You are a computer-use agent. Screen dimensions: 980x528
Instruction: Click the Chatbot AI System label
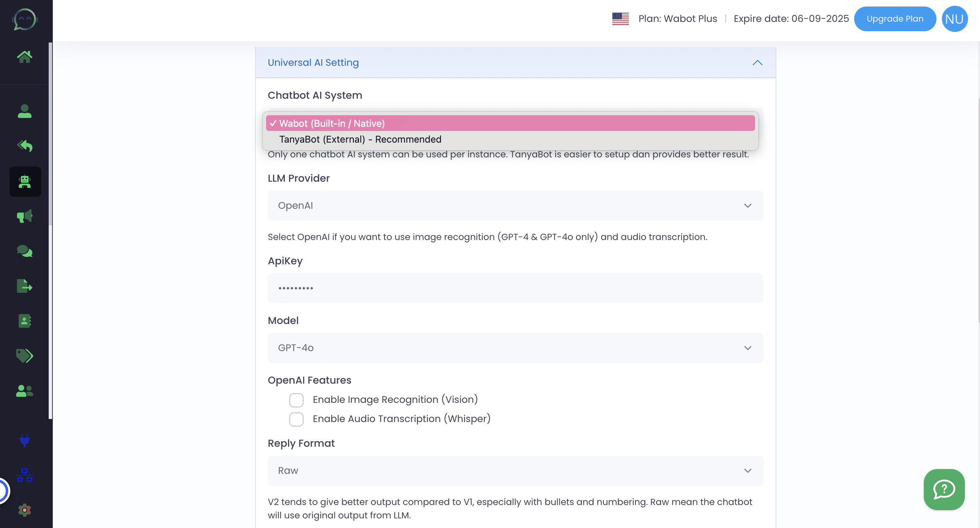[315, 95]
